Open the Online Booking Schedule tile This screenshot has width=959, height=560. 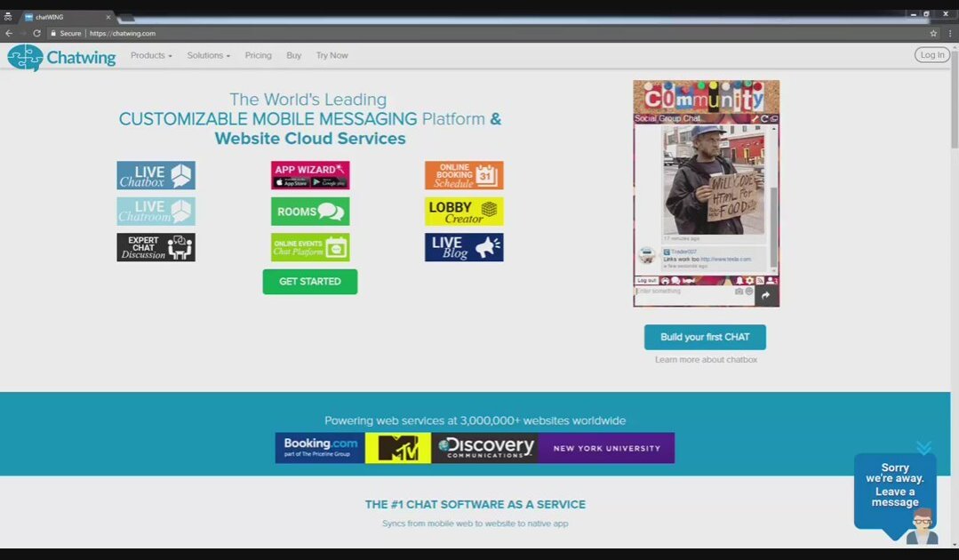point(464,175)
